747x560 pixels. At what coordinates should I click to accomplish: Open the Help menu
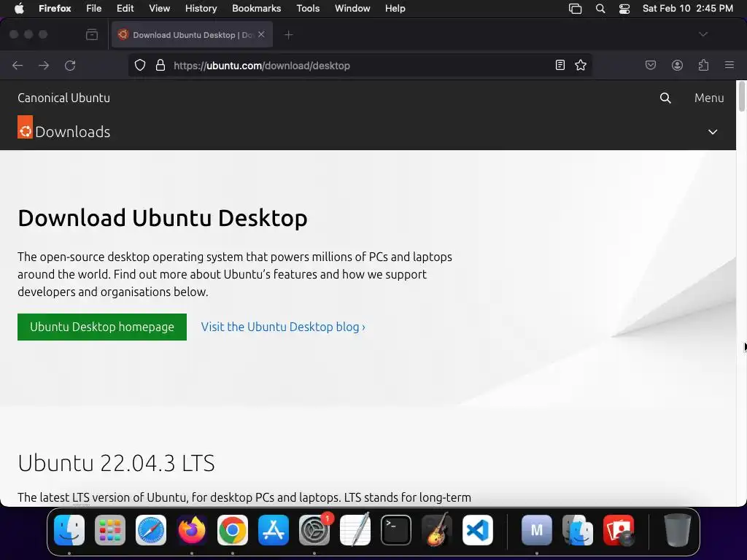coord(395,8)
